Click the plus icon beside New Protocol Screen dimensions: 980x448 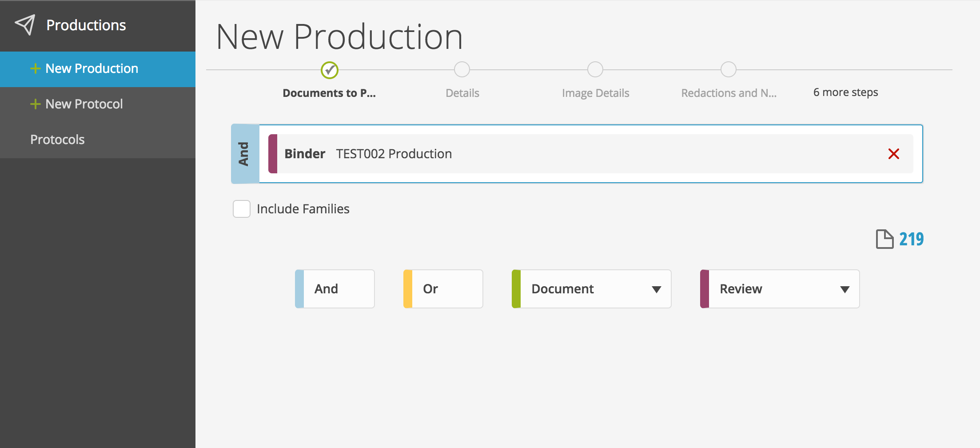tap(35, 104)
